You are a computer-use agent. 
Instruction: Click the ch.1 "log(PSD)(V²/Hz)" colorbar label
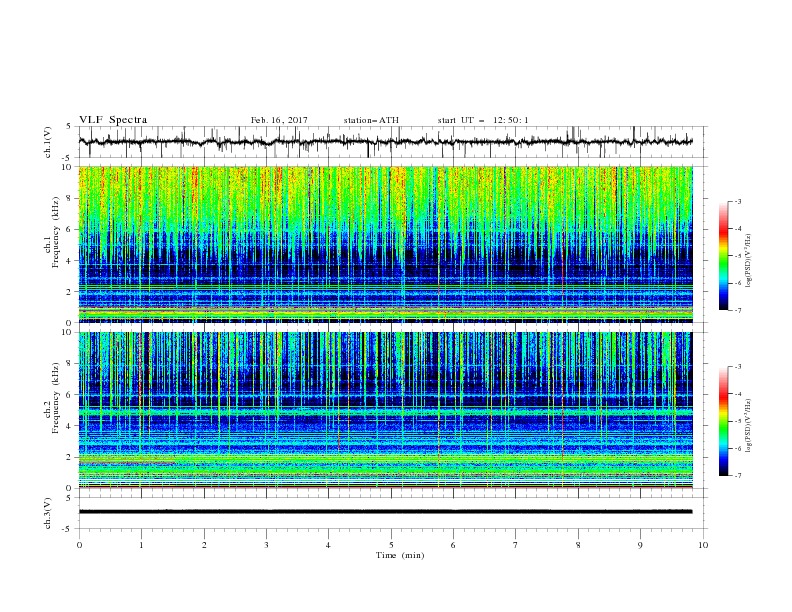(748, 261)
